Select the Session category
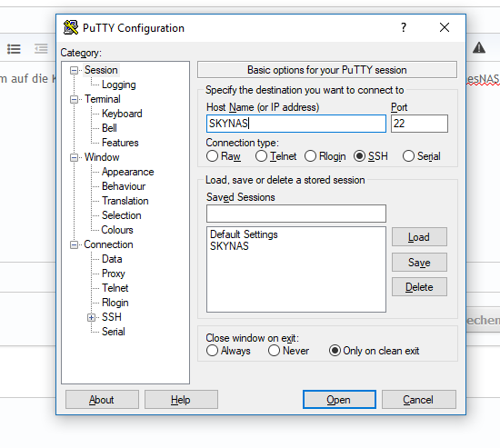 (x=101, y=70)
